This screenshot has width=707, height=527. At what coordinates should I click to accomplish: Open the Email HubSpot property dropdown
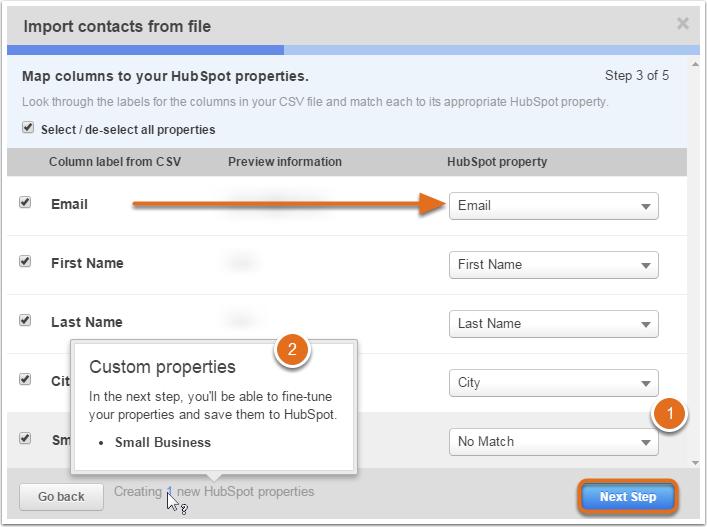(x=554, y=206)
